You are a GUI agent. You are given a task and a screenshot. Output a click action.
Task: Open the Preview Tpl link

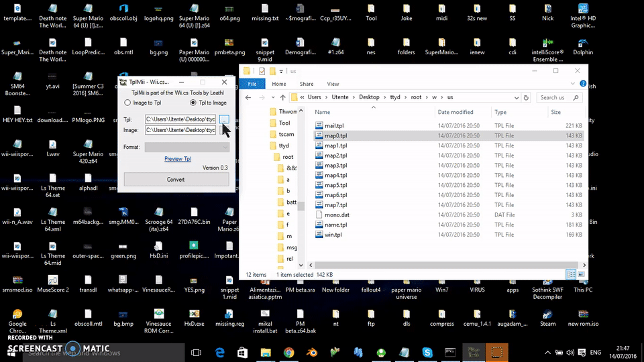point(177,159)
